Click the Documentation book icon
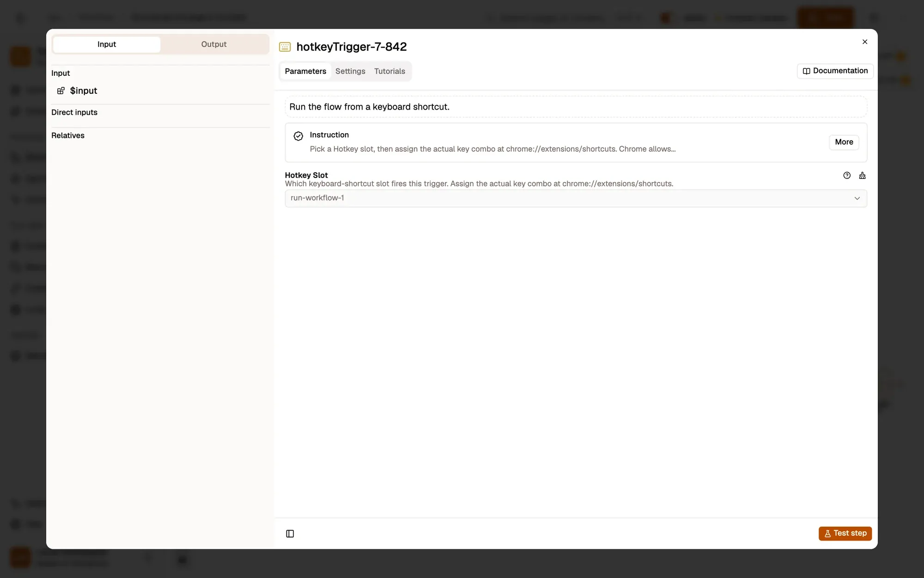Image resolution: width=924 pixels, height=578 pixels. point(806,71)
